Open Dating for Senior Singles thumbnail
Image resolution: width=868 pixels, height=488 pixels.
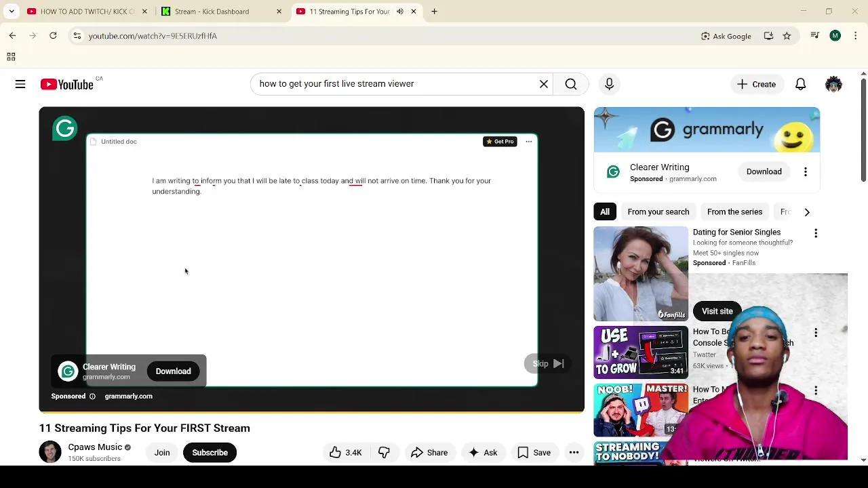(x=641, y=274)
